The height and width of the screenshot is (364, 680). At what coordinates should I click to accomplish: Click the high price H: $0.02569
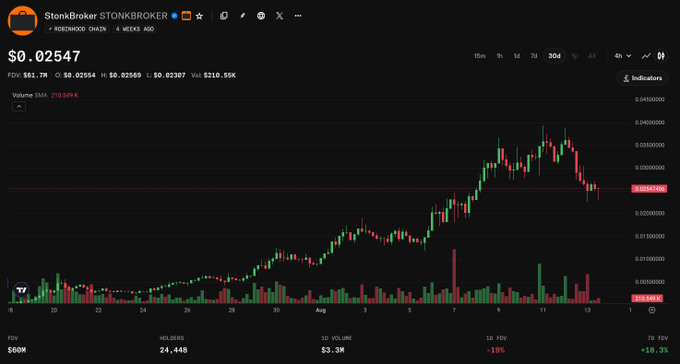coord(121,75)
